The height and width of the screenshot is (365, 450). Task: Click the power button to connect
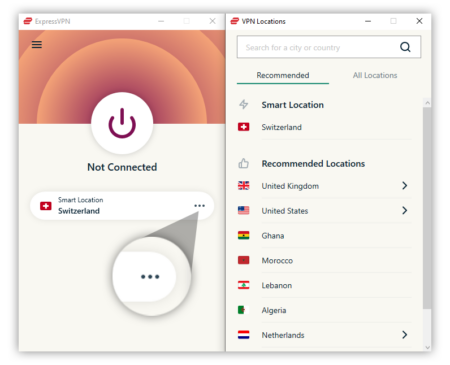(x=122, y=123)
